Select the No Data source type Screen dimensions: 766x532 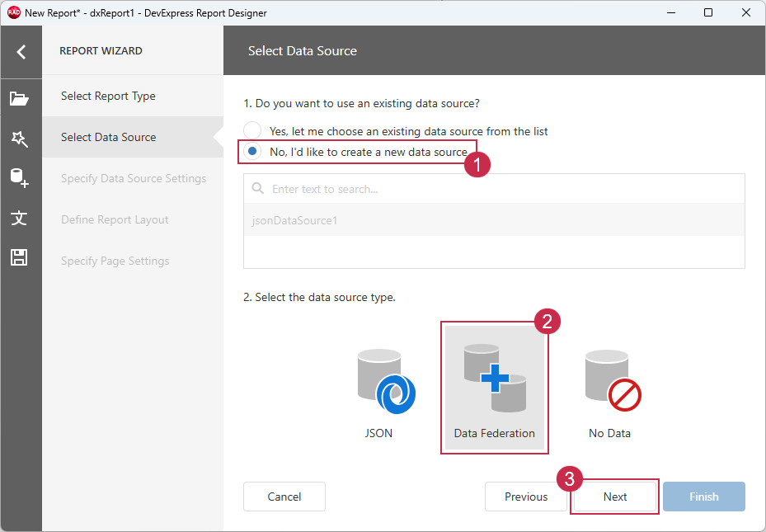click(609, 393)
